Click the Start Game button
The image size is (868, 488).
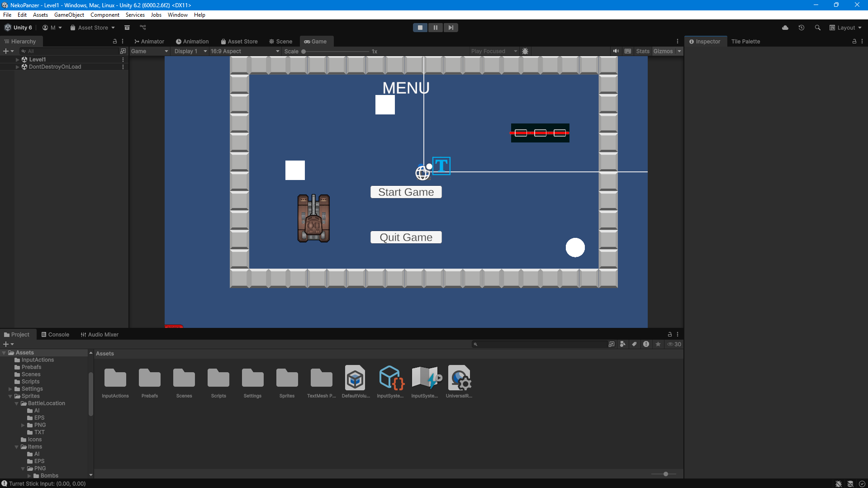click(x=406, y=192)
